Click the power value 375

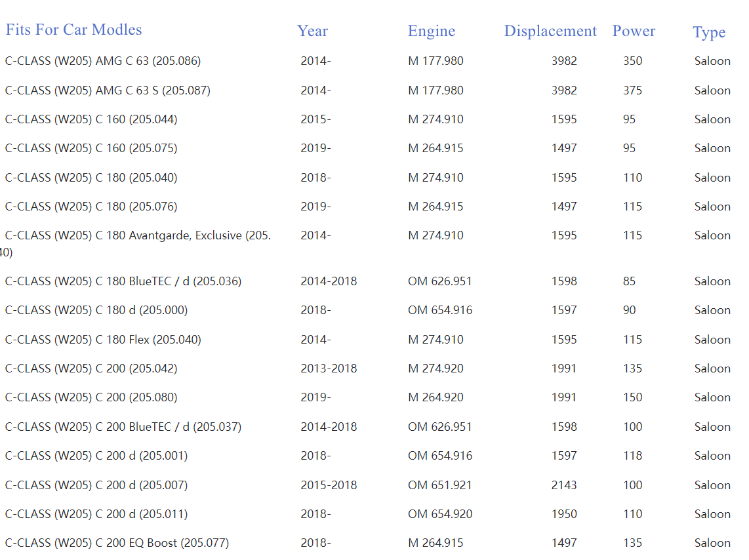[632, 90]
